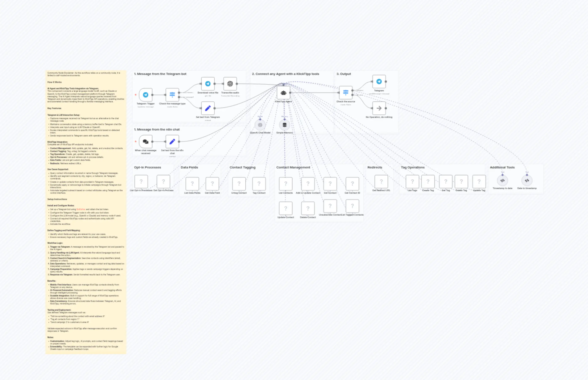Screen dimensions: 588x380
Task: Click the Set text from Telegram node
Action: tap(208, 108)
